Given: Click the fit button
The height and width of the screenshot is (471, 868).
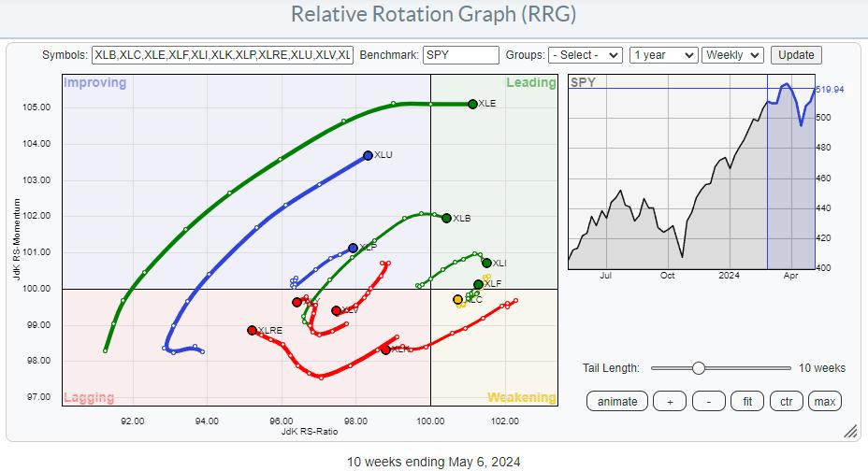Looking at the screenshot, I should (x=747, y=401).
